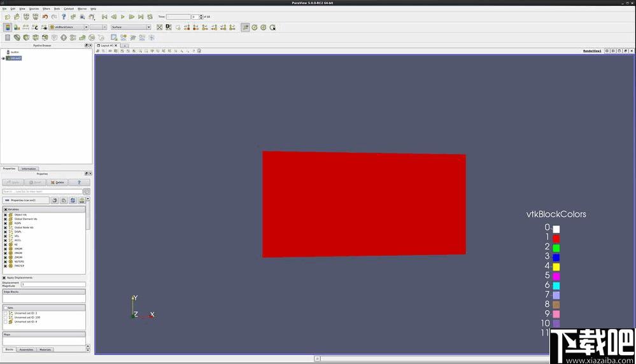
Task: Click the Probe Location icon
Action: (x=152, y=38)
